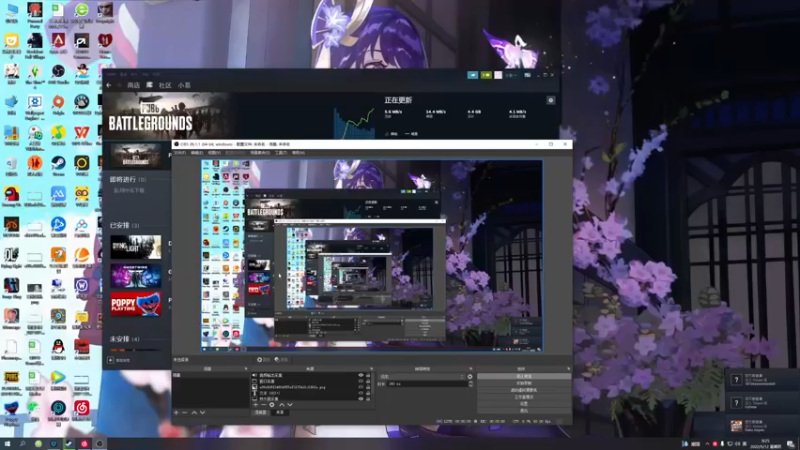Viewport: 800px width, 450px height.
Task: Open the Apex Legends desktop icon
Action: click(58, 41)
